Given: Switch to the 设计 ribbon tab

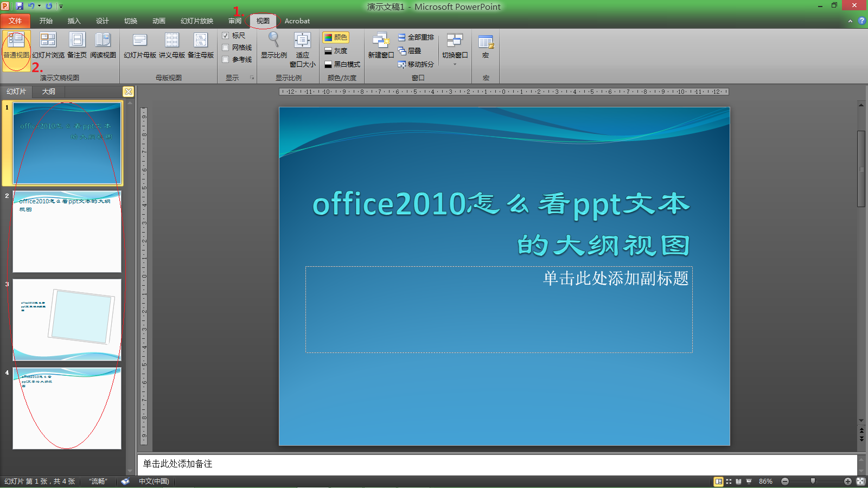Looking at the screenshot, I should coord(103,21).
